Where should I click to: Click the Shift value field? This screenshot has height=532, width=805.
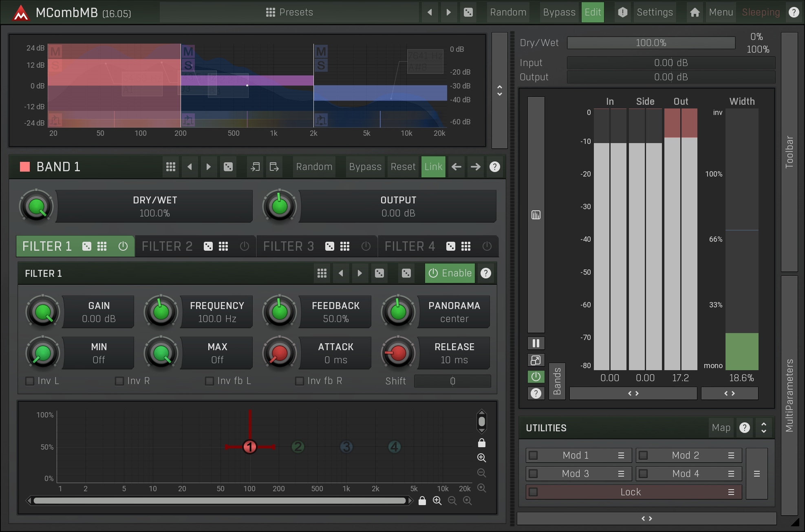click(x=452, y=381)
